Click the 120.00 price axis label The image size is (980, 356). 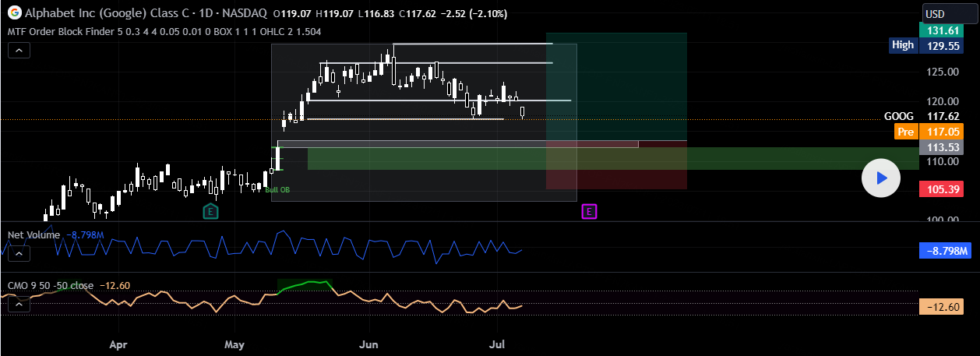click(942, 101)
